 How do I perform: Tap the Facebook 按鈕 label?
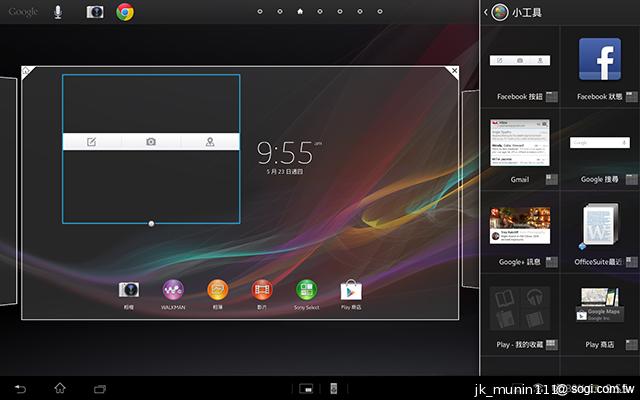tap(520, 97)
